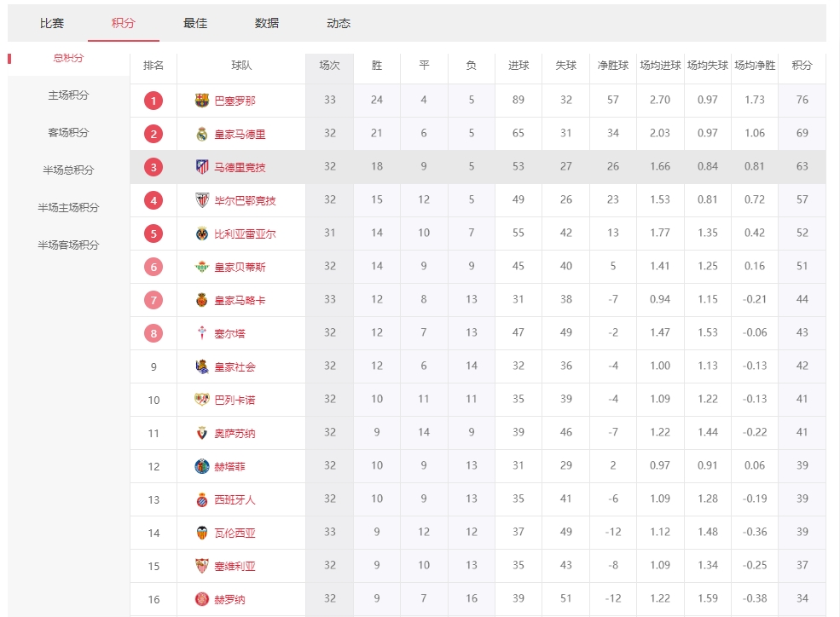This screenshot has width=840, height=617.
Task: Click the Villarreal yellow crest icon
Action: click(x=202, y=234)
